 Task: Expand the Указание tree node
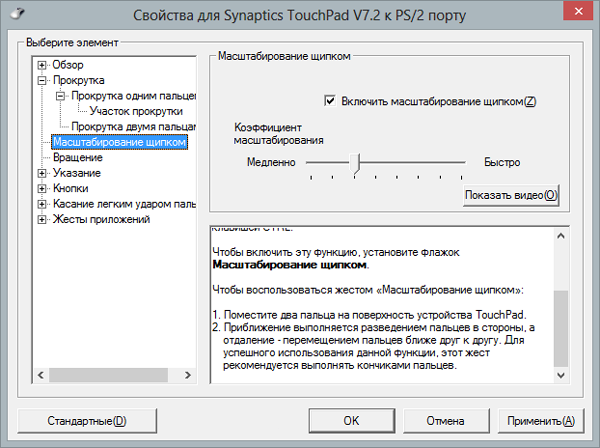42,173
